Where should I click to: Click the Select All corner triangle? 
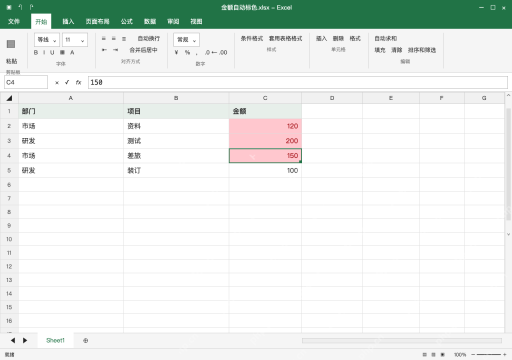point(9,98)
